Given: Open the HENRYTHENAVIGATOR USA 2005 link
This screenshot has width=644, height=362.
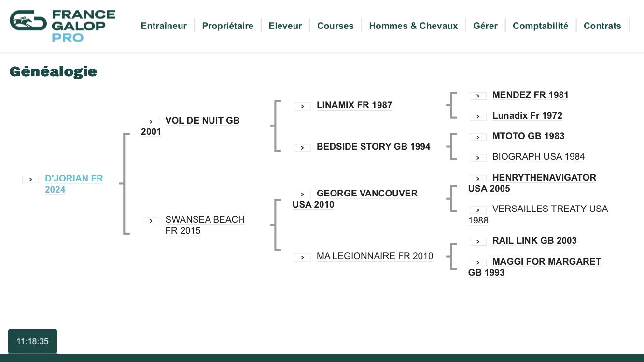Looking at the screenshot, I should click(532, 183).
